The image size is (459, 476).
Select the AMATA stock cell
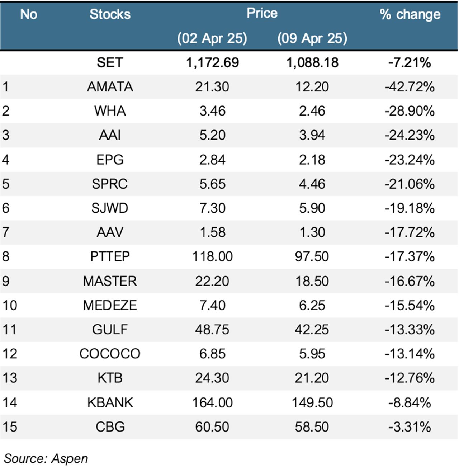pos(110,87)
